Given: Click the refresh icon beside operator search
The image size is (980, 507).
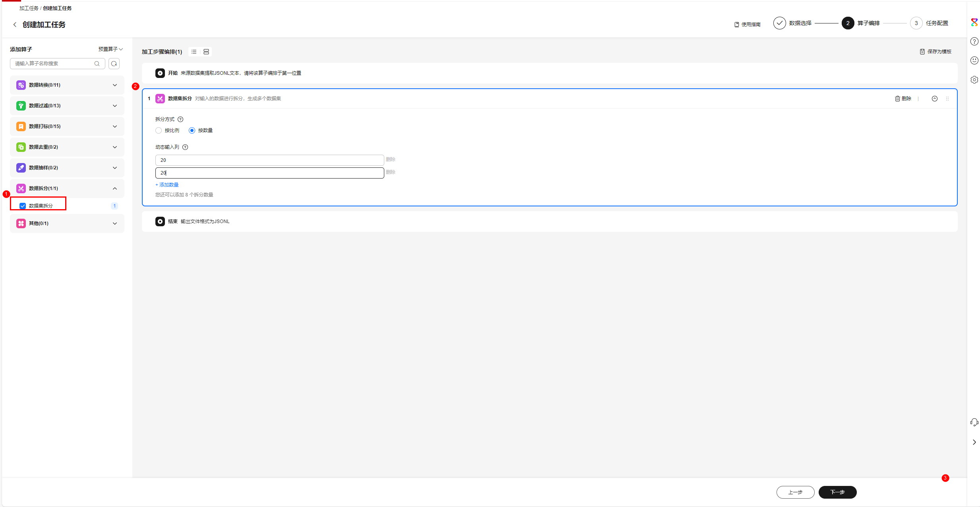Looking at the screenshot, I should click(114, 64).
